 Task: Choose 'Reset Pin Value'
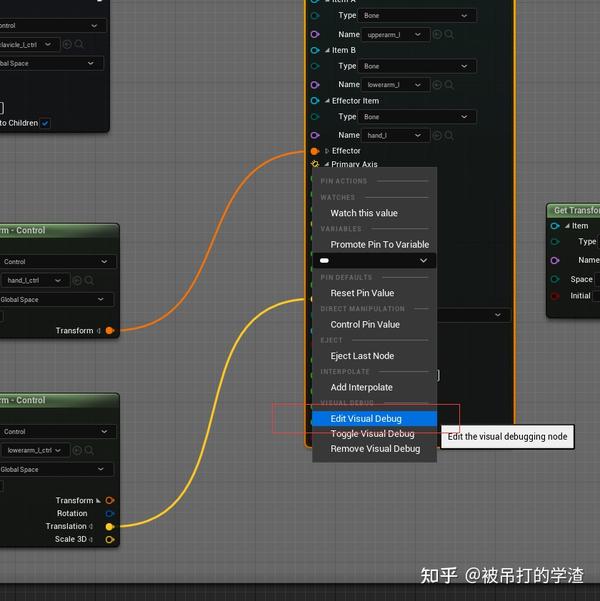[x=375, y=293]
